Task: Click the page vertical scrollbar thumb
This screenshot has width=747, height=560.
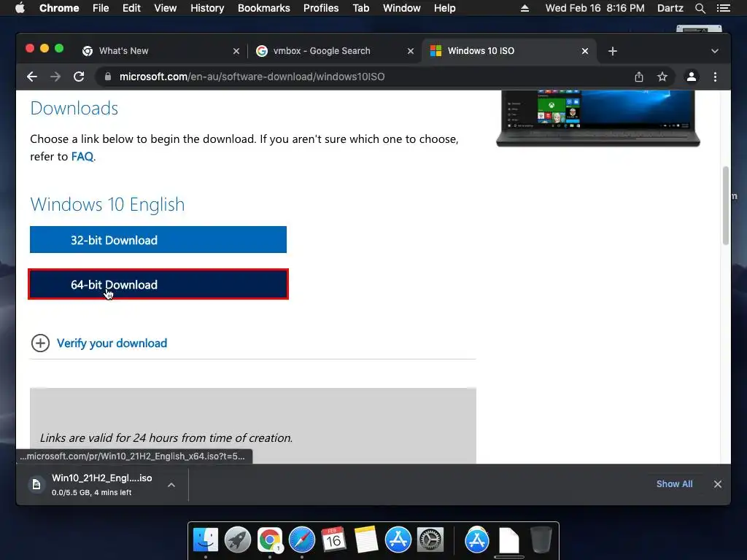Action: coord(726,205)
